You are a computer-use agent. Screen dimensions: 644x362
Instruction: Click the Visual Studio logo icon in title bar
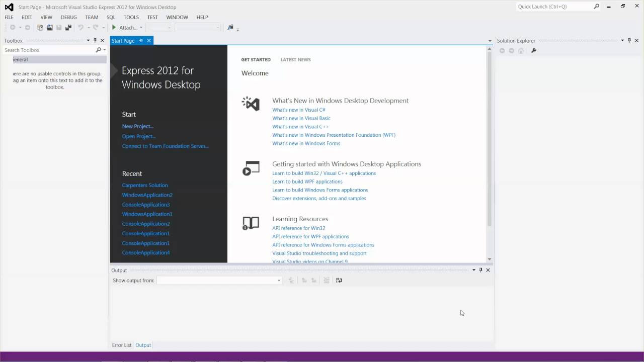coord(9,7)
